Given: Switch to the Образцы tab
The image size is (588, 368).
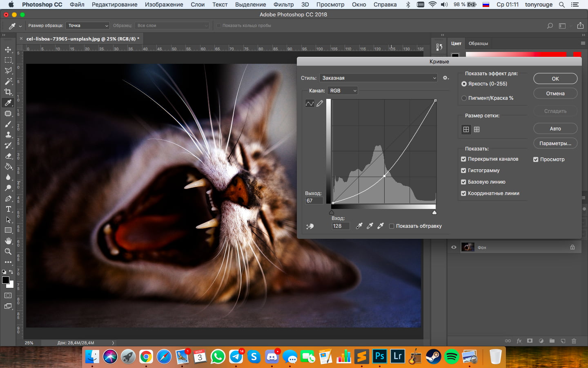Looking at the screenshot, I should (x=478, y=43).
